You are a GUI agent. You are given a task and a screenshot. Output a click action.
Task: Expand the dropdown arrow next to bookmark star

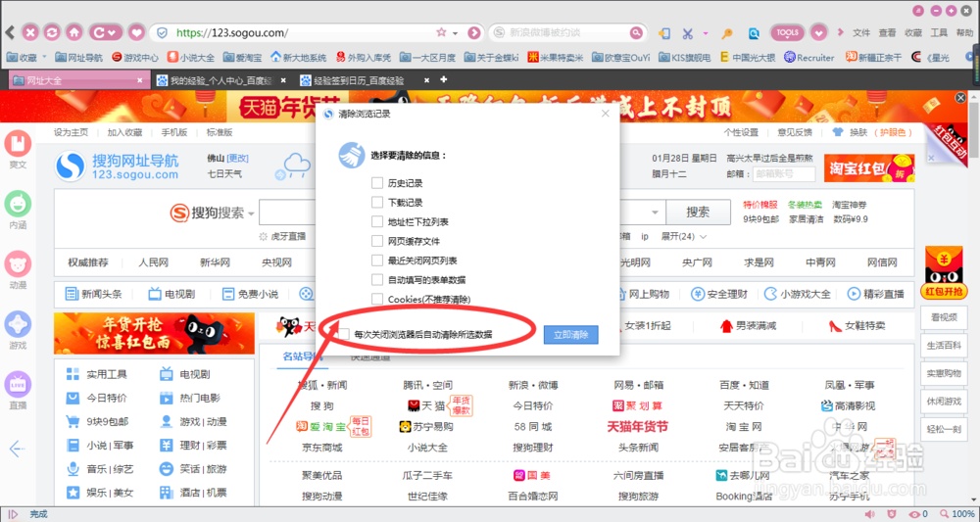click(455, 33)
